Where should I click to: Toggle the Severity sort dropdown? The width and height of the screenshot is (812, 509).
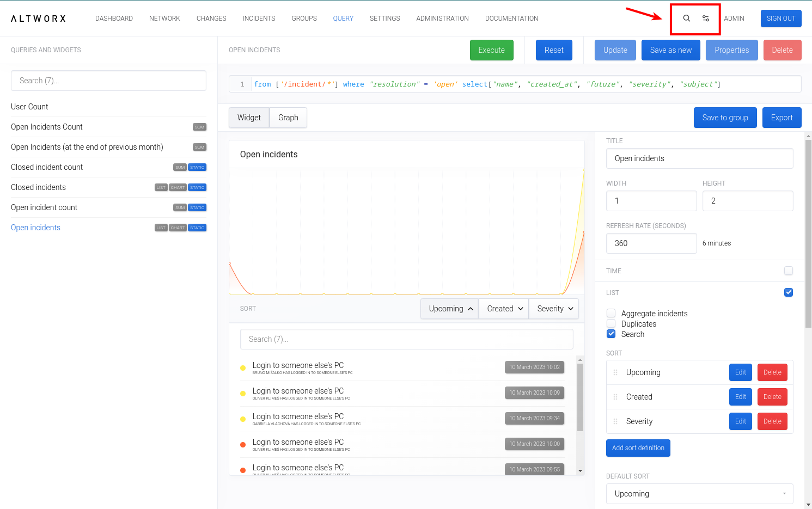pyautogui.click(x=554, y=309)
